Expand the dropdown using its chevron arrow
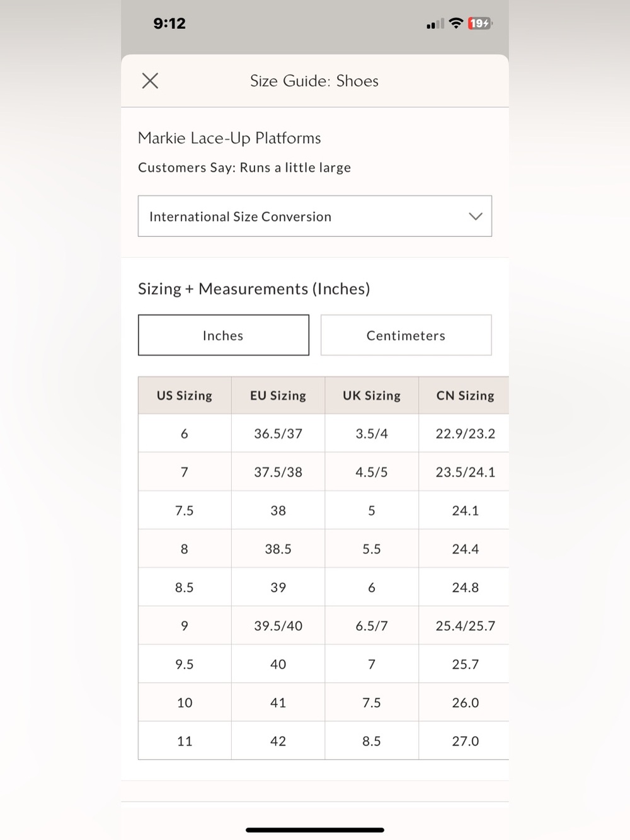Viewport: 630px width, 840px height. [476, 216]
